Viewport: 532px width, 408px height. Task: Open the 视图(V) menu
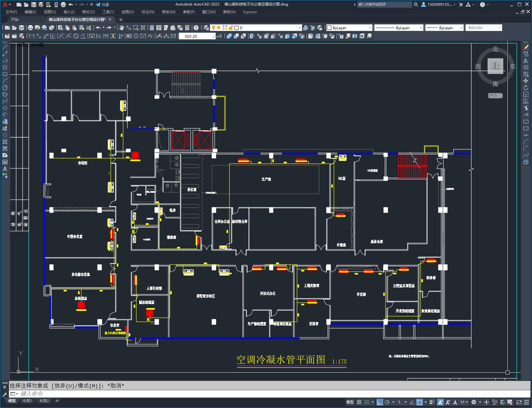click(50, 12)
